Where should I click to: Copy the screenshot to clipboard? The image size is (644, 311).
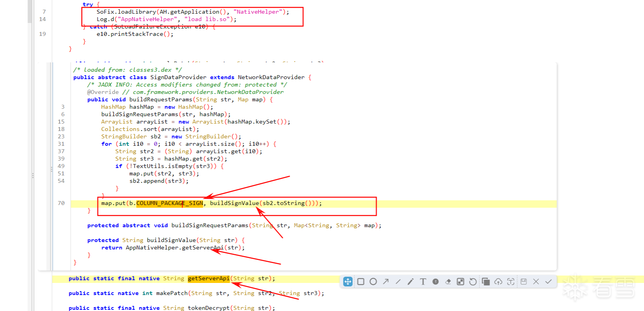pos(486,281)
